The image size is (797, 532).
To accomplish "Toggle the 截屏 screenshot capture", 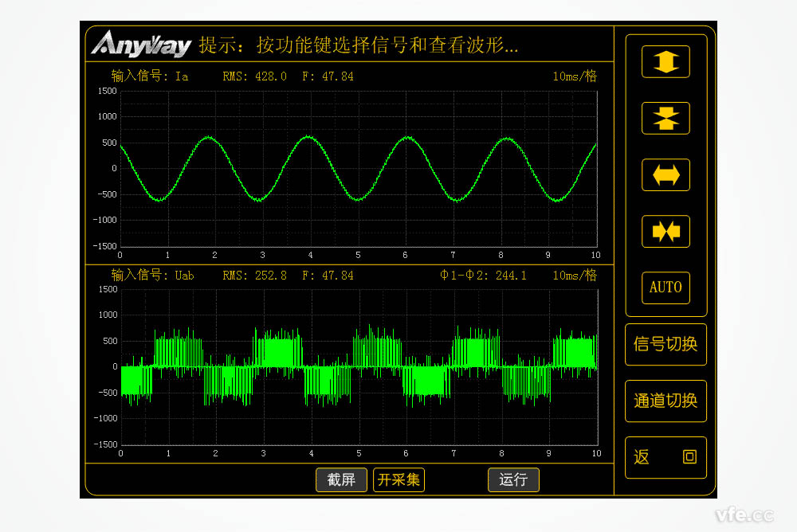I will (x=341, y=480).
